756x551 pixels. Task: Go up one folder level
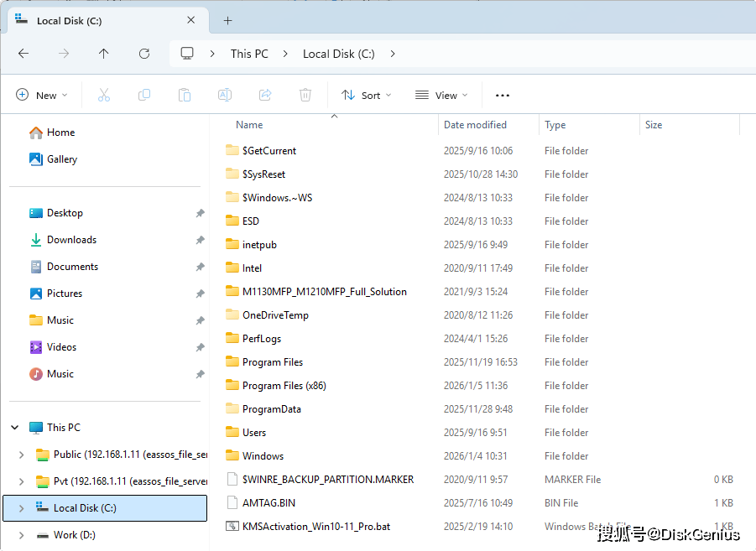tap(104, 54)
